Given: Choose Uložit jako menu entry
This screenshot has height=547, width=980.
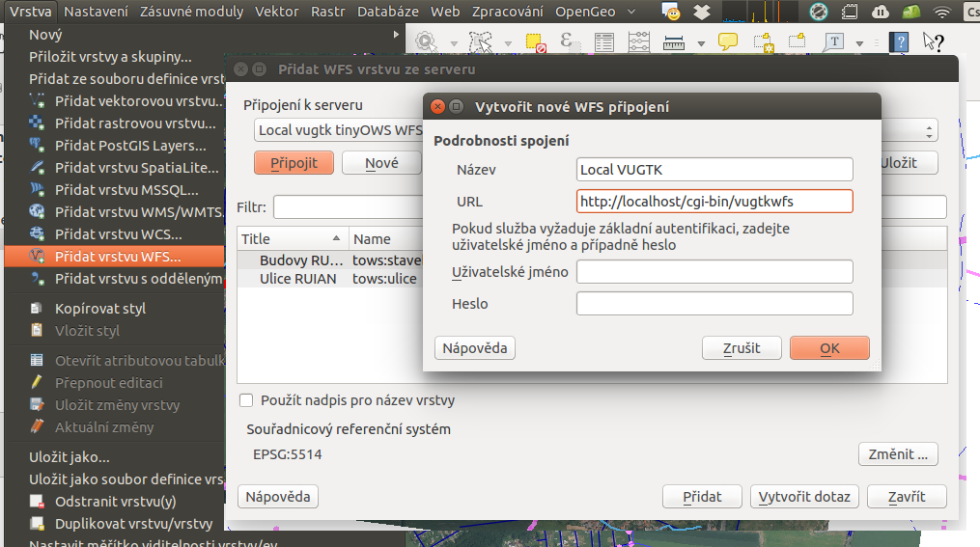Looking at the screenshot, I should pos(114,457).
